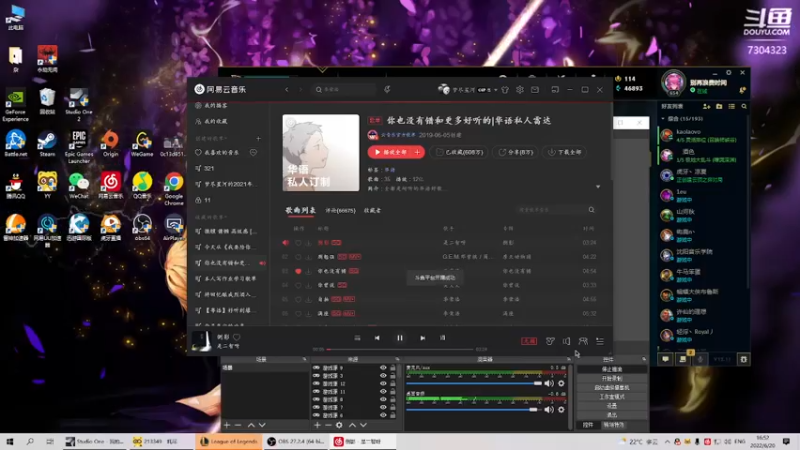Viewport: 800px width, 450px height.
Task: Change the playback order mode icon
Action: [357, 338]
